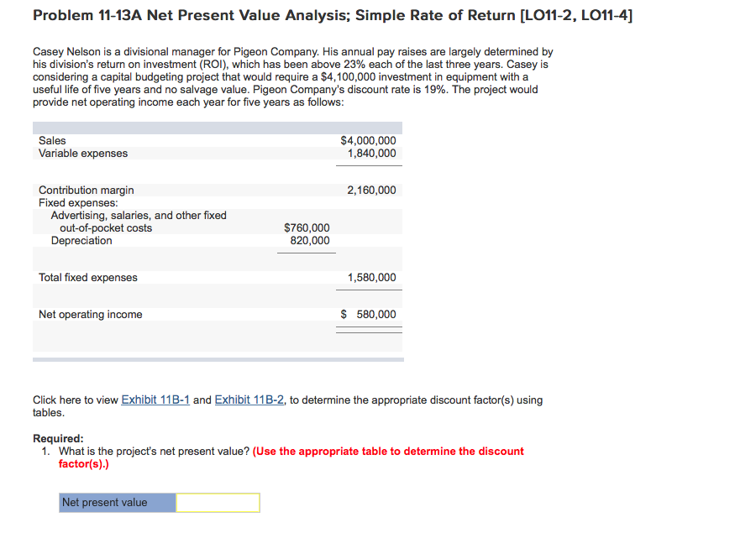The height and width of the screenshot is (559, 756).
Task: Select the Depreciation row label
Action: 81,241
